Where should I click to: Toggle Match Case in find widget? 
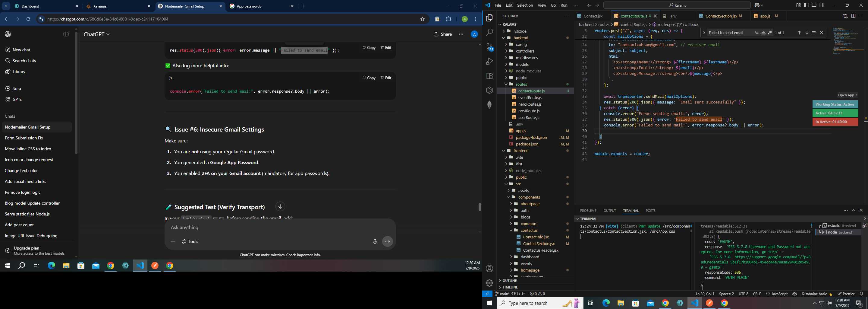(x=756, y=33)
